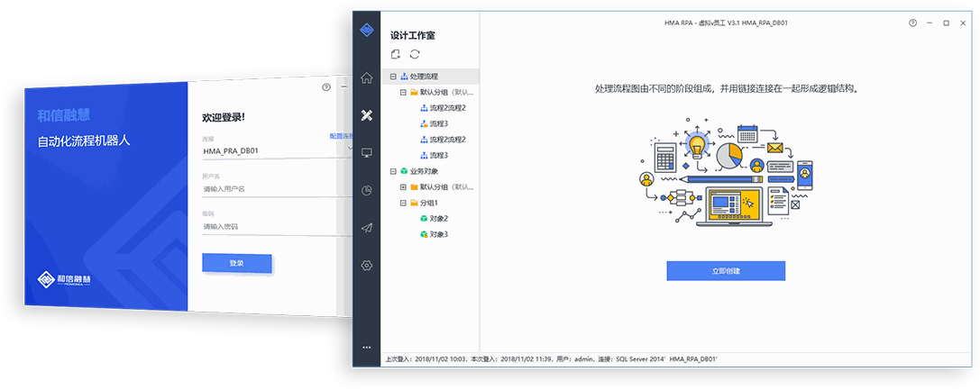Open the Home page from the sidebar
The height and width of the screenshot is (390, 980).
click(367, 78)
